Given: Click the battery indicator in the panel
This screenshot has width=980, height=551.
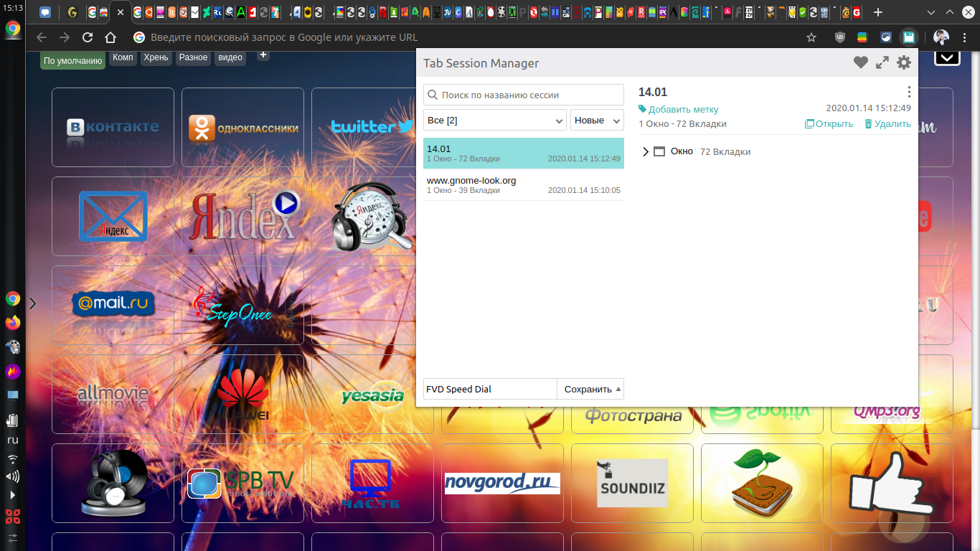Looking at the screenshot, I should click(x=13, y=420).
